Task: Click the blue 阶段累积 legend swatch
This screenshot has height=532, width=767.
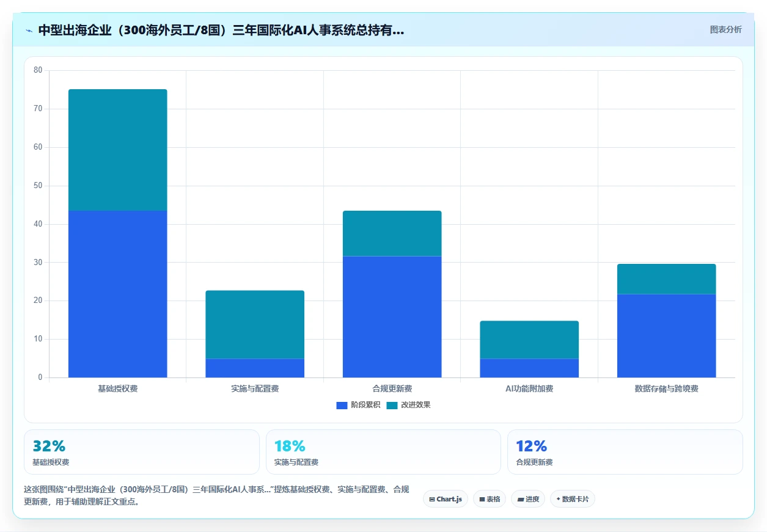Action: coord(342,405)
